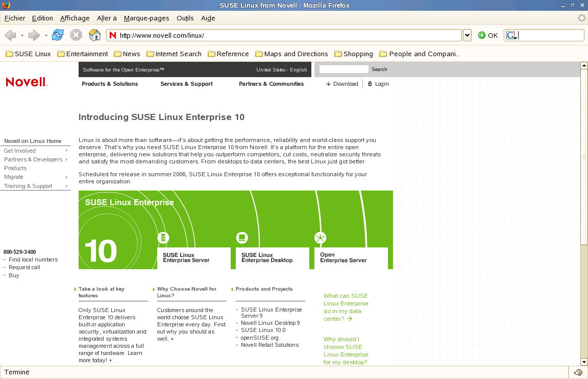Open the People and Companies bookmark folder

click(x=420, y=54)
